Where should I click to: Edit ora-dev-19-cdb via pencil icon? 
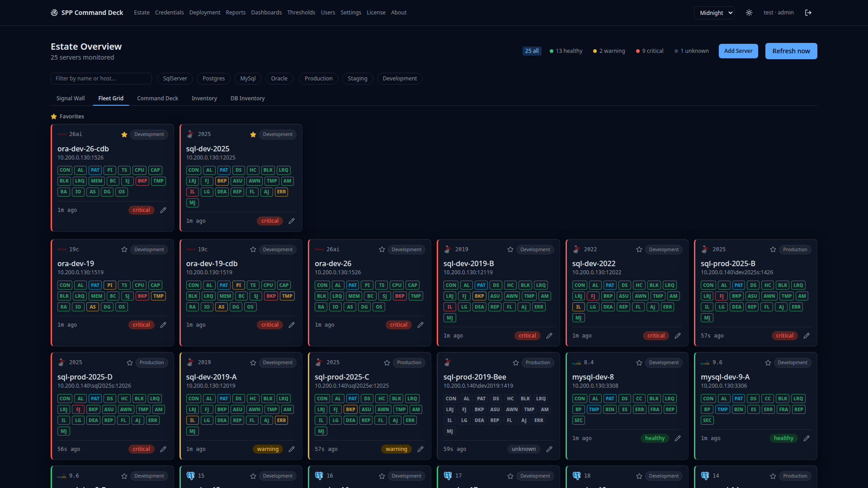click(292, 325)
